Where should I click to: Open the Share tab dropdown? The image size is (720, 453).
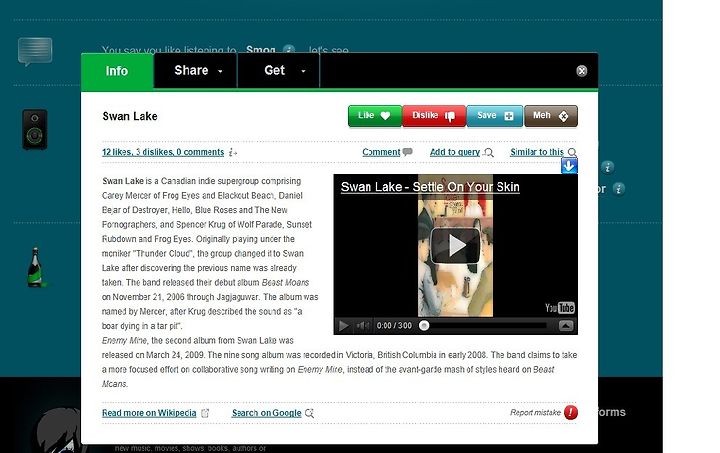pyautogui.click(x=196, y=71)
